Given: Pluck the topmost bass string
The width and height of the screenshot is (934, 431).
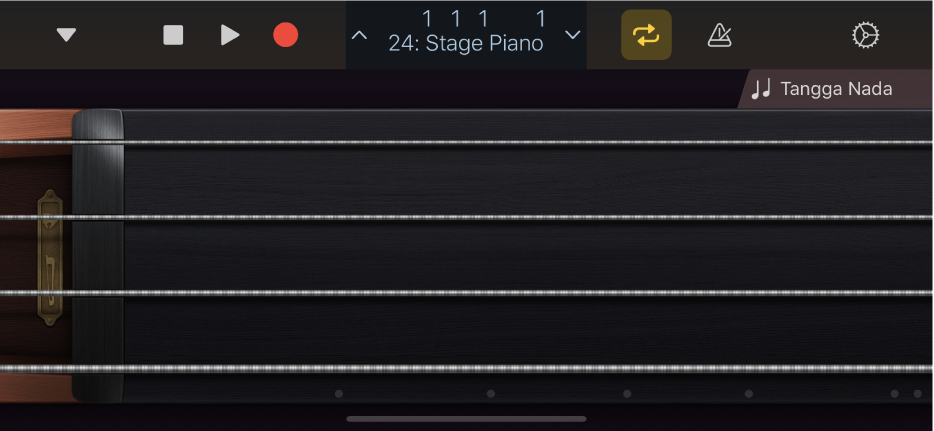Looking at the screenshot, I should [x=520, y=142].
